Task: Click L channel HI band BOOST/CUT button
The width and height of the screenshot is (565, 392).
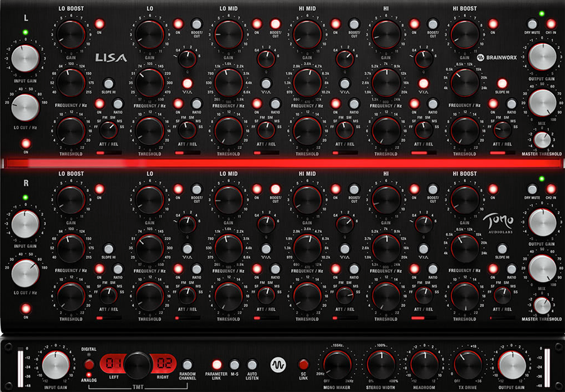Action: pyautogui.click(x=433, y=24)
